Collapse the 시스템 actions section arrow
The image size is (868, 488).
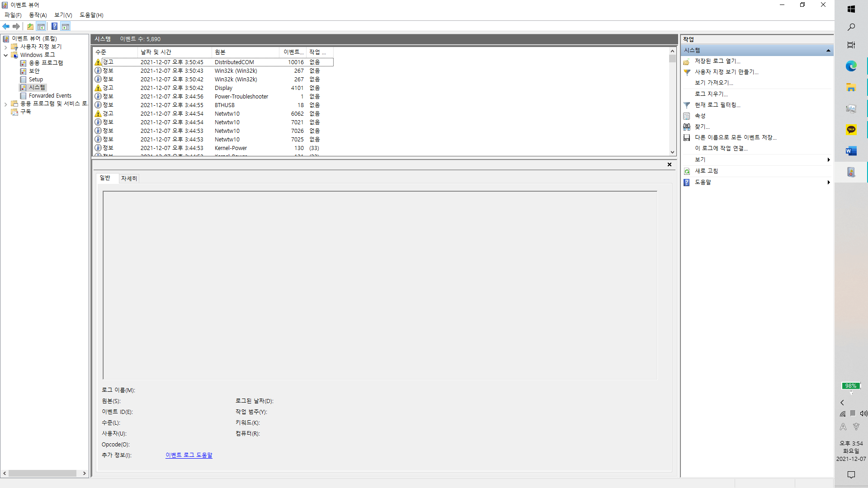[828, 51]
